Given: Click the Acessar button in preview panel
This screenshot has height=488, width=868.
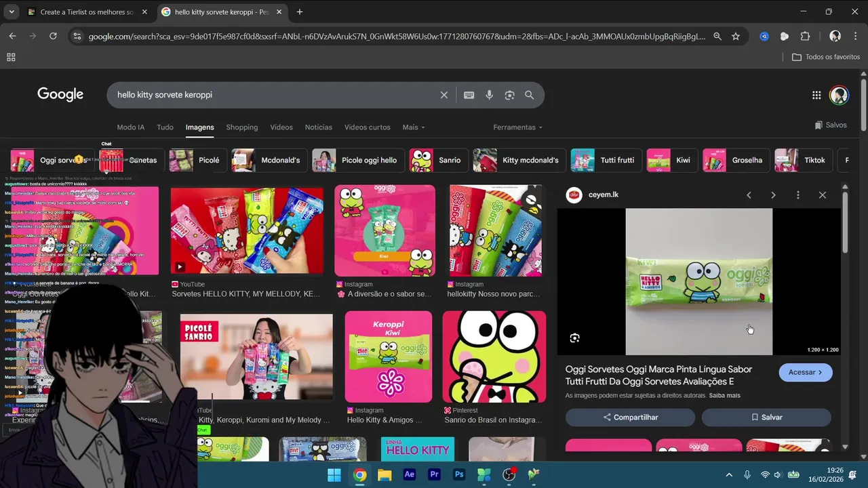Looking at the screenshot, I should point(806,373).
